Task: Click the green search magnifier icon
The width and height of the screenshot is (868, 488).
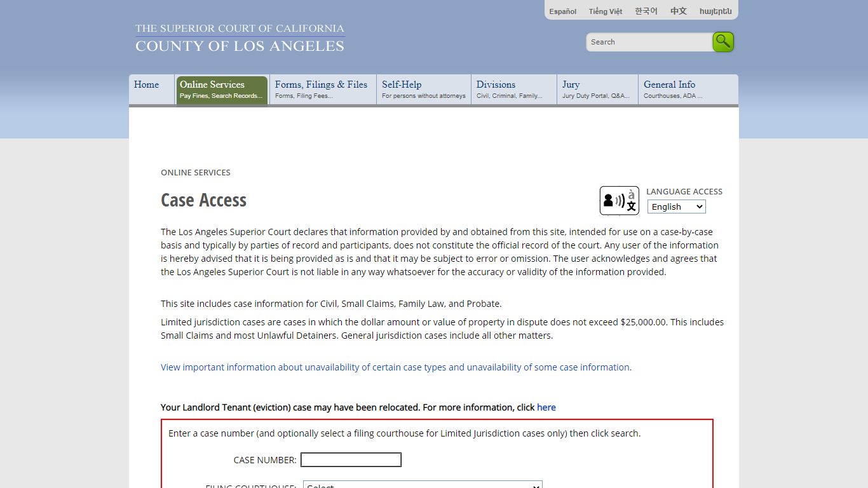Action: 722,41
